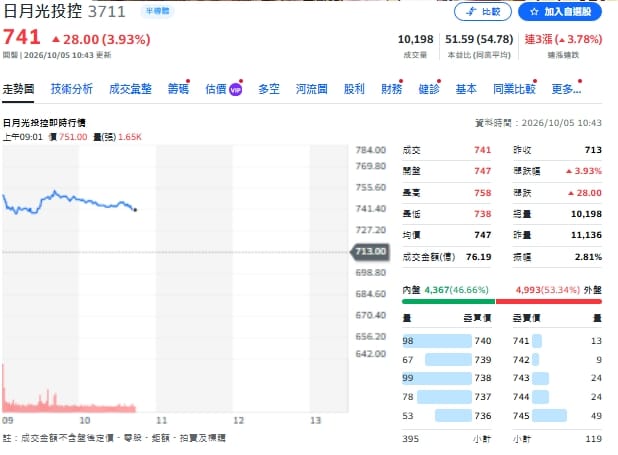Click the stock name 日月光投控

[43, 11]
